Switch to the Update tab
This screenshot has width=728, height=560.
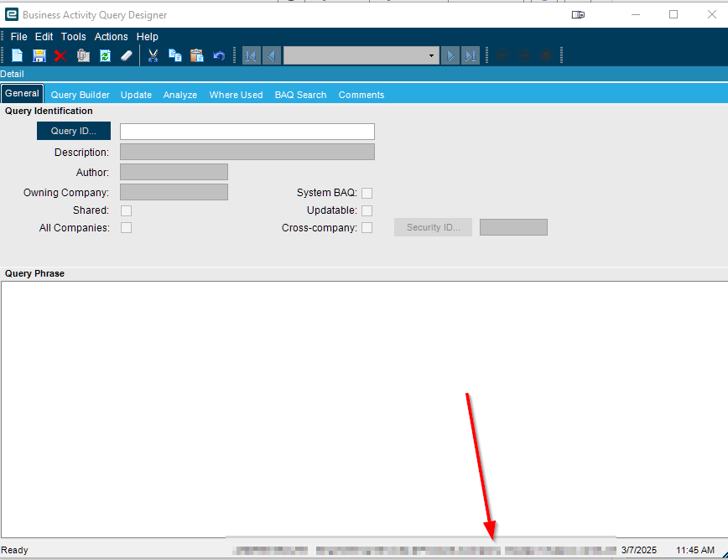(x=136, y=95)
